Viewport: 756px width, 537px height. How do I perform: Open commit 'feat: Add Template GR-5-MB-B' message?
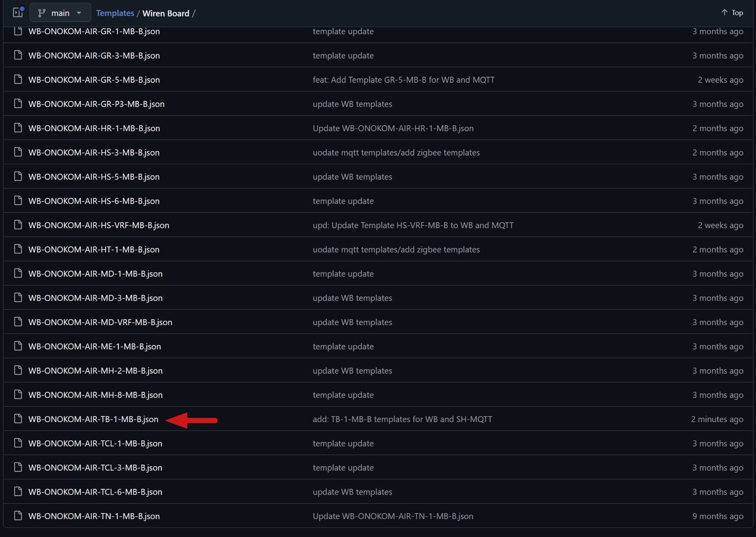click(403, 80)
